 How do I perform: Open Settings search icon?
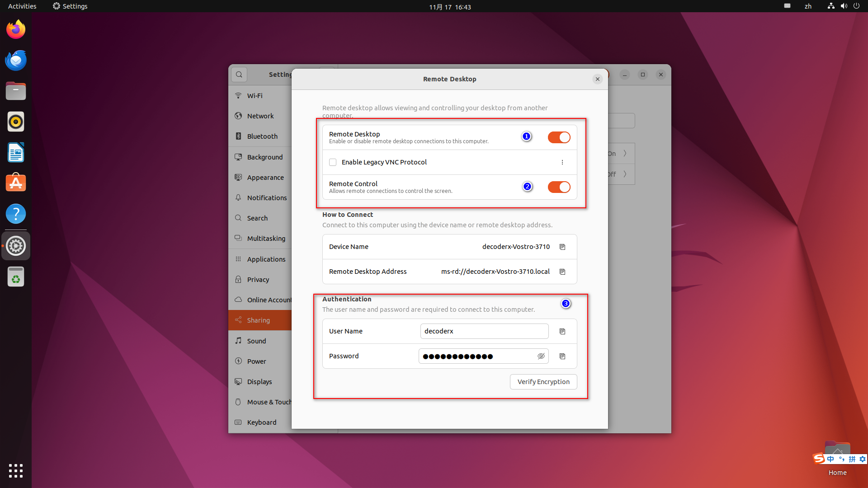coord(239,75)
